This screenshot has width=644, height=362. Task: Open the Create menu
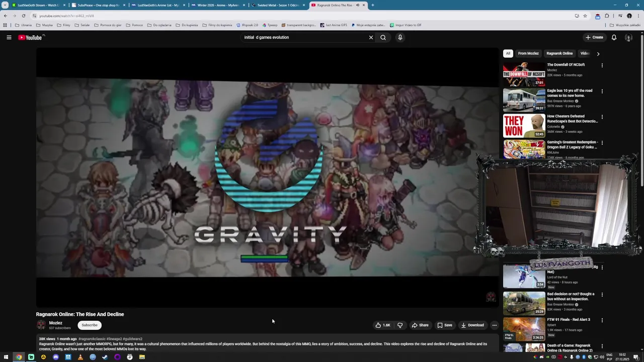594,37
